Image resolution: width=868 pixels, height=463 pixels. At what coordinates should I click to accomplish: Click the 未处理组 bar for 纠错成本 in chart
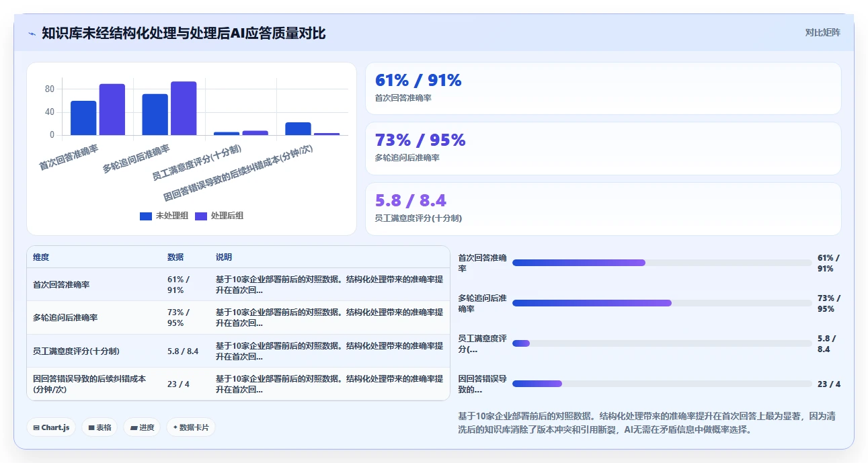coord(298,129)
